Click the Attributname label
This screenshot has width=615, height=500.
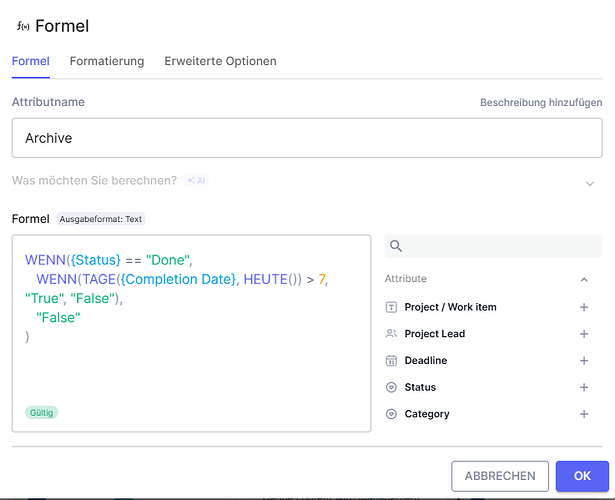point(48,102)
